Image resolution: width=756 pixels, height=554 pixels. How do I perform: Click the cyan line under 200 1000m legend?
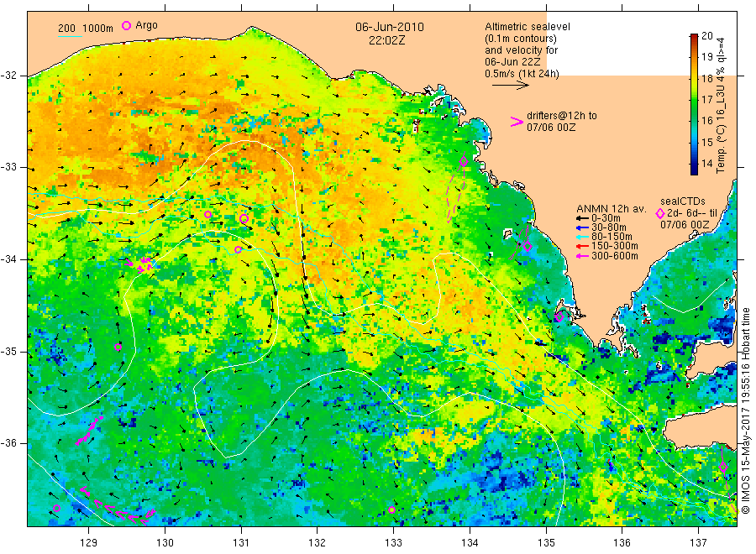coord(71,36)
